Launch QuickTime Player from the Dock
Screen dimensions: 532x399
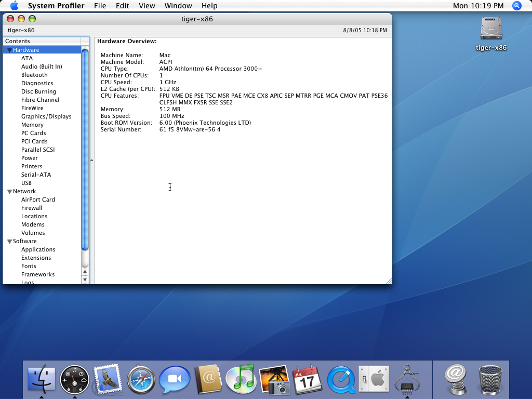pos(341,380)
